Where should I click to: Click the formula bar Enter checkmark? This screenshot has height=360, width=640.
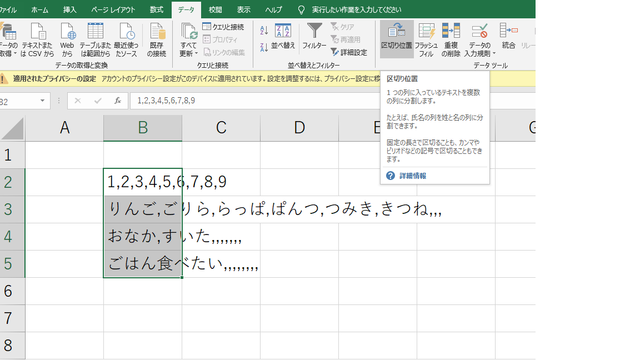coord(98,100)
